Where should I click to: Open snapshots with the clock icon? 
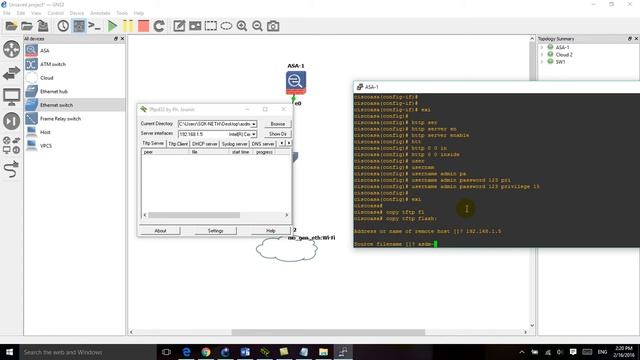coord(63,26)
